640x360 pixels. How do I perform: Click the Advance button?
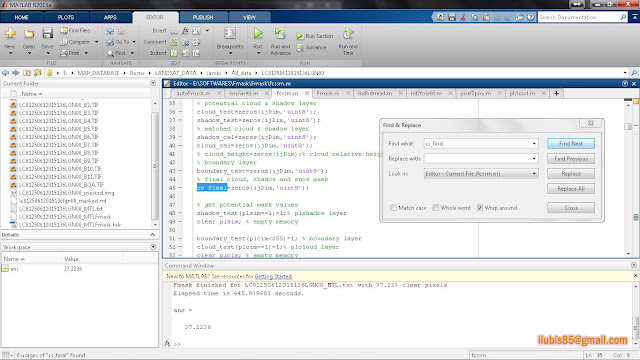pos(312,47)
